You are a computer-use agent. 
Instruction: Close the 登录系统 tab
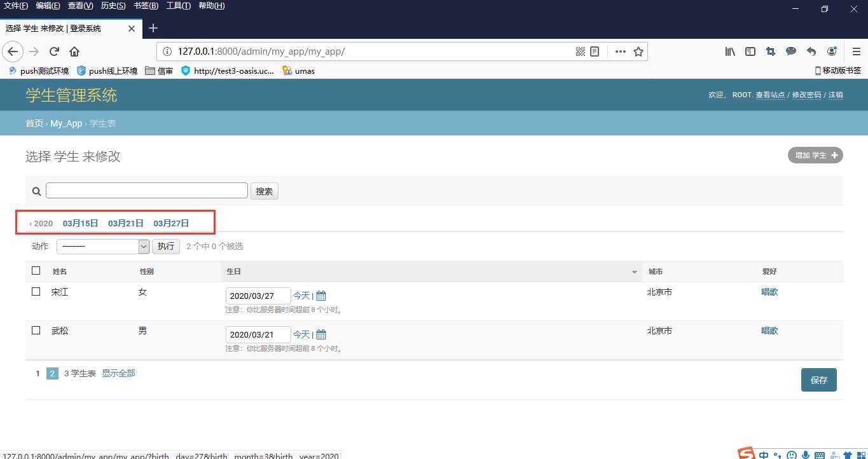click(132, 29)
